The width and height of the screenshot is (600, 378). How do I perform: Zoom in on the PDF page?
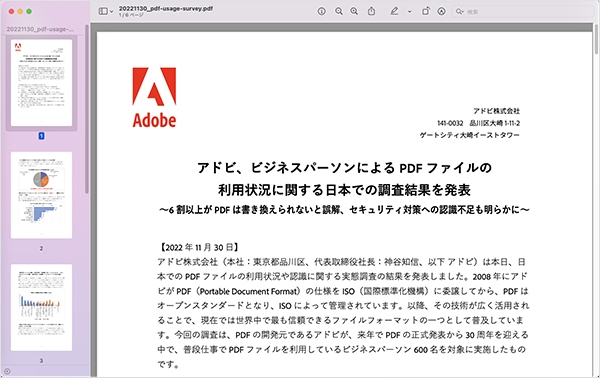354,11
